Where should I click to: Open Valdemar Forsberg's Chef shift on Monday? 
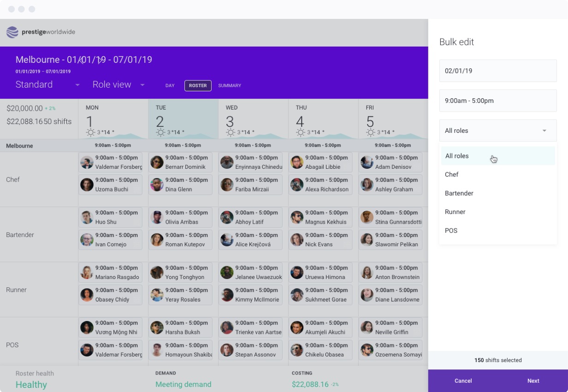(x=111, y=162)
